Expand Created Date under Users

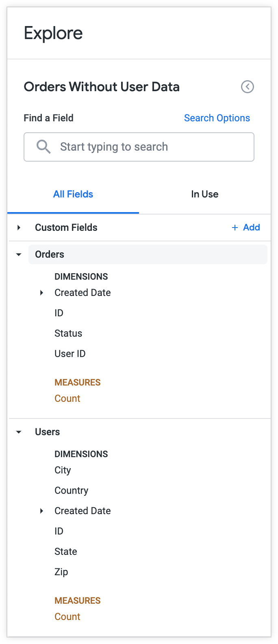41,510
